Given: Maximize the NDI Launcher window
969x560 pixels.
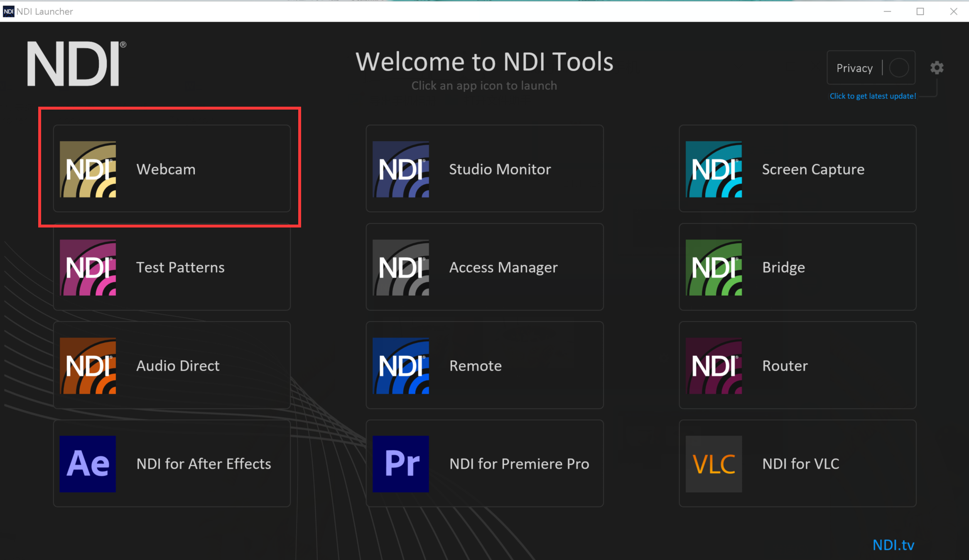Looking at the screenshot, I should click(x=920, y=11).
